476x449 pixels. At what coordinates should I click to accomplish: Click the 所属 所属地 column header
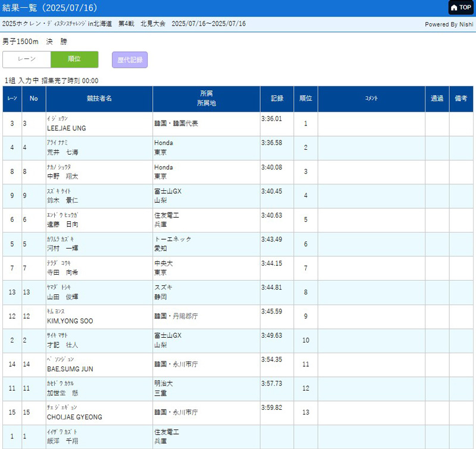coord(206,99)
